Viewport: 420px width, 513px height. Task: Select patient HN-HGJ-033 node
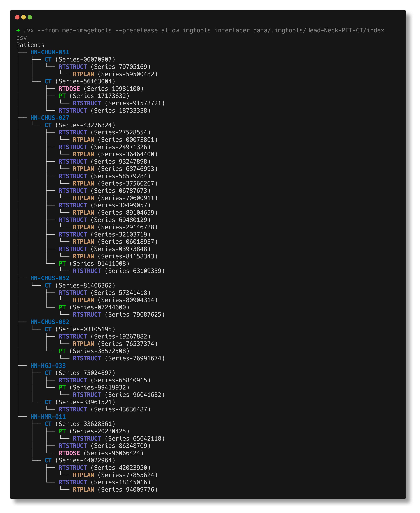pyautogui.click(x=48, y=366)
